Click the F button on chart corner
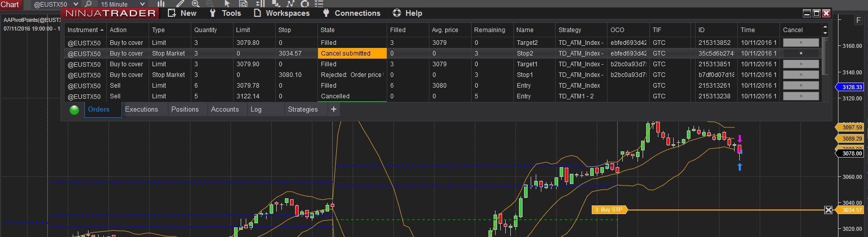 coord(858,20)
